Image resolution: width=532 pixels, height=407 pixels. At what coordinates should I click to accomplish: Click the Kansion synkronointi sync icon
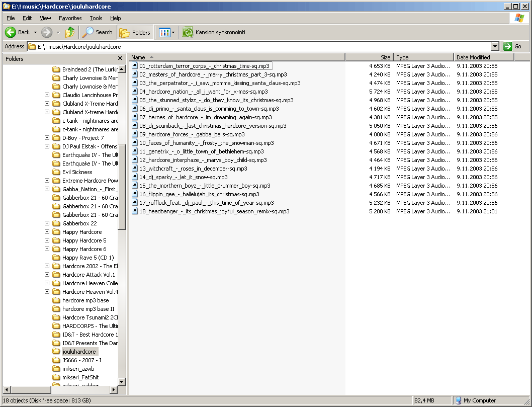(188, 32)
